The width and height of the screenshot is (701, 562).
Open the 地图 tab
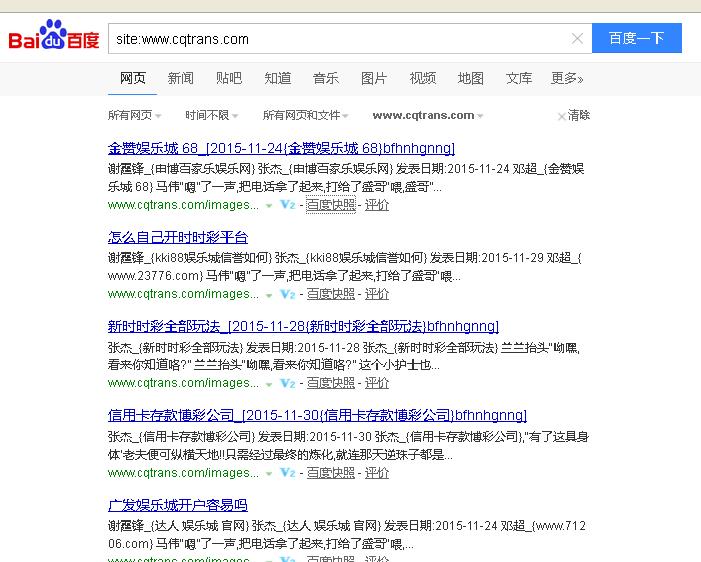(x=471, y=78)
